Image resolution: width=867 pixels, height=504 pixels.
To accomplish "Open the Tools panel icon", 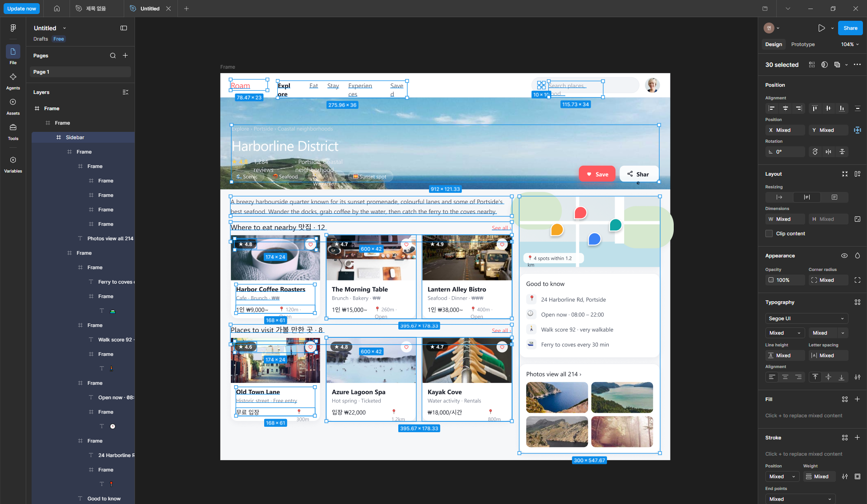I will tap(13, 127).
